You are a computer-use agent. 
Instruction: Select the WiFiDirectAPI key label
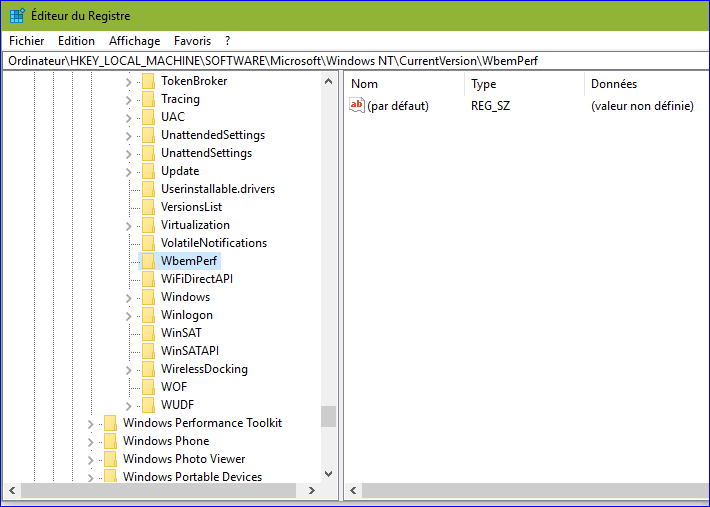point(197,279)
